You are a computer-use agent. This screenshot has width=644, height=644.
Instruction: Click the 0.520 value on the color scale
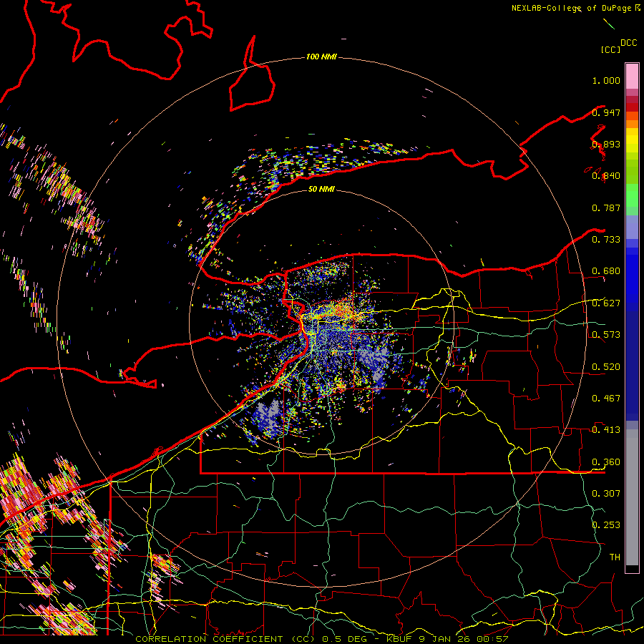point(606,367)
